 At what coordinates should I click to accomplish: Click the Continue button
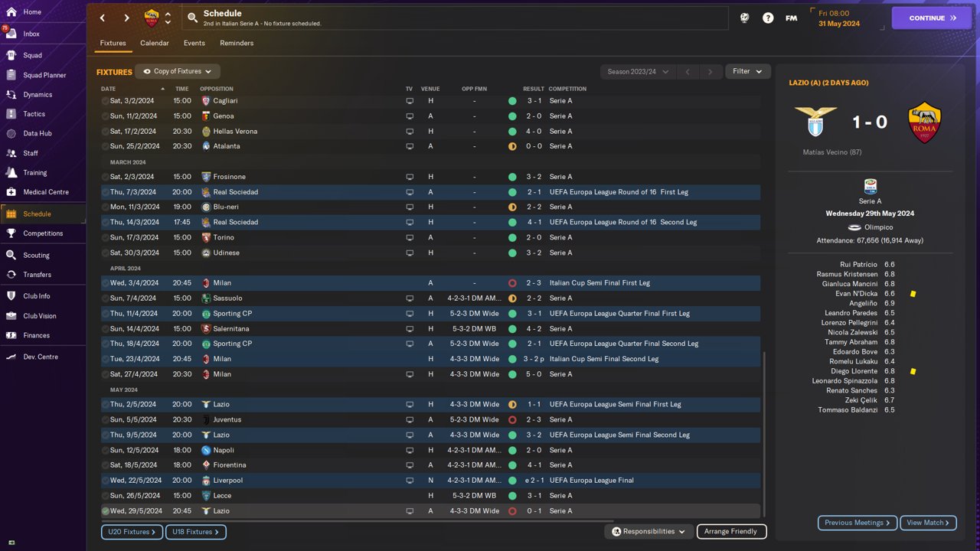click(x=932, y=18)
